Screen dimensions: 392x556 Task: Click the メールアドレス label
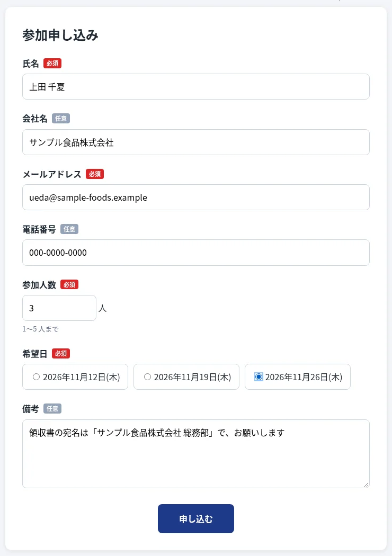(52, 174)
